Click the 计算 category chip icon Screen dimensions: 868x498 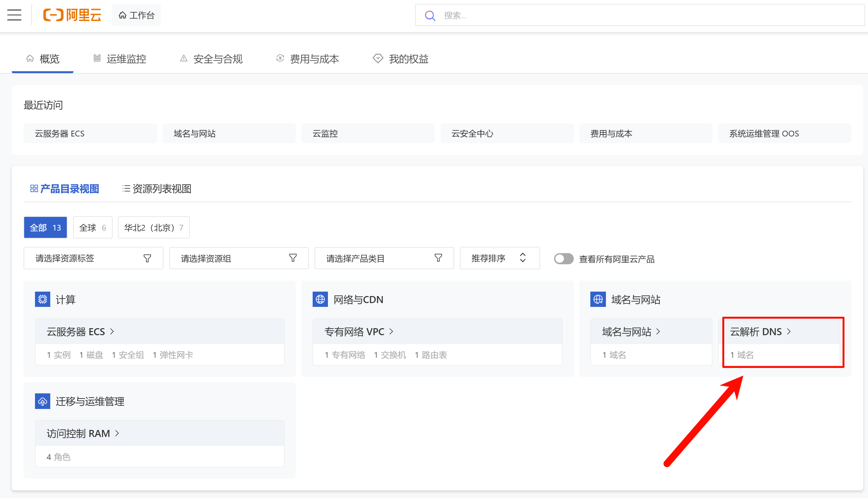(x=42, y=299)
